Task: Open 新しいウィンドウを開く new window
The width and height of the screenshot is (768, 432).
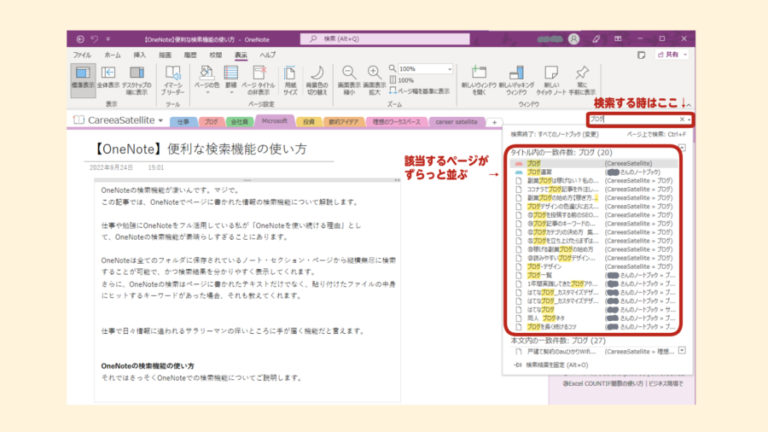Action: point(479,80)
